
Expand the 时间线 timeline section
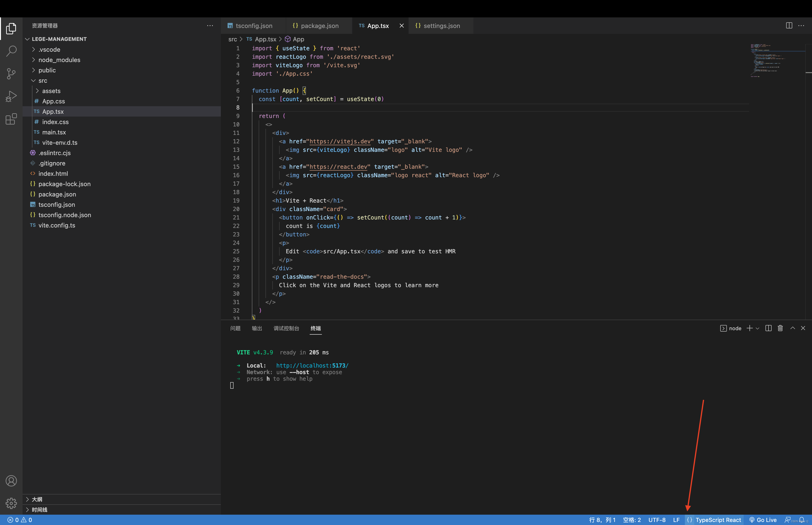coord(122,510)
